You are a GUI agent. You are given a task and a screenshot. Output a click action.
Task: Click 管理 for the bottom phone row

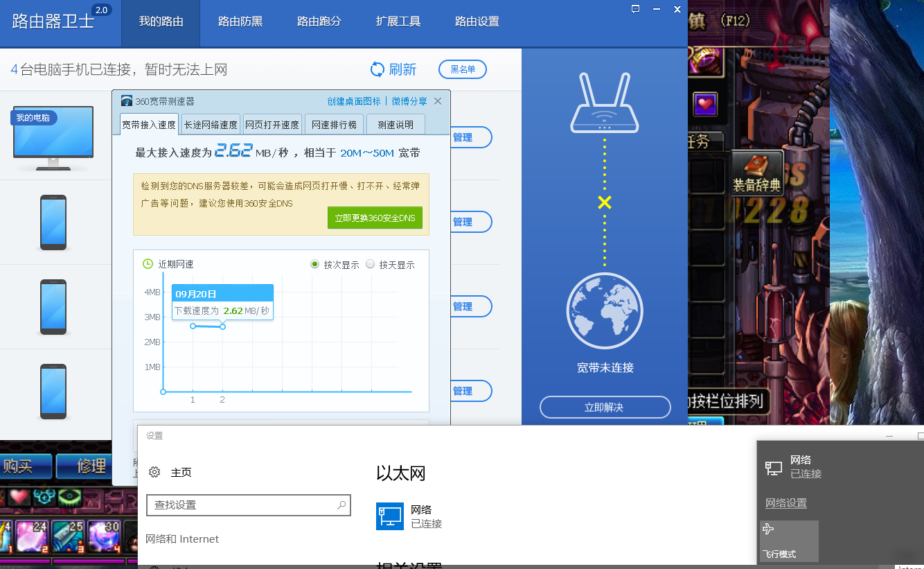pyautogui.click(x=470, y=391)
